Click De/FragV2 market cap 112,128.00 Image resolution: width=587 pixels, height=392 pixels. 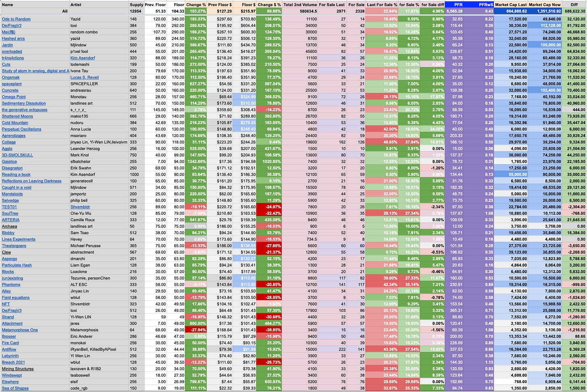pos(545,25)
